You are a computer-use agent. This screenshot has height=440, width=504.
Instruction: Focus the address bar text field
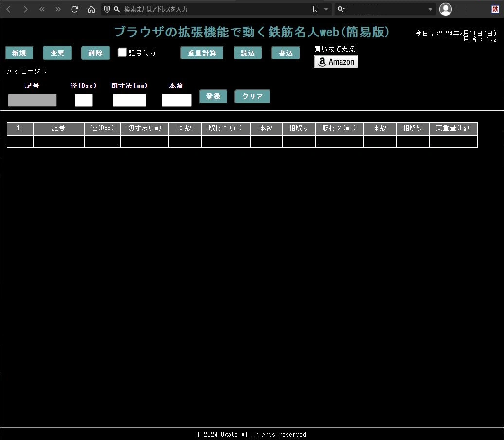pos(214,9)
